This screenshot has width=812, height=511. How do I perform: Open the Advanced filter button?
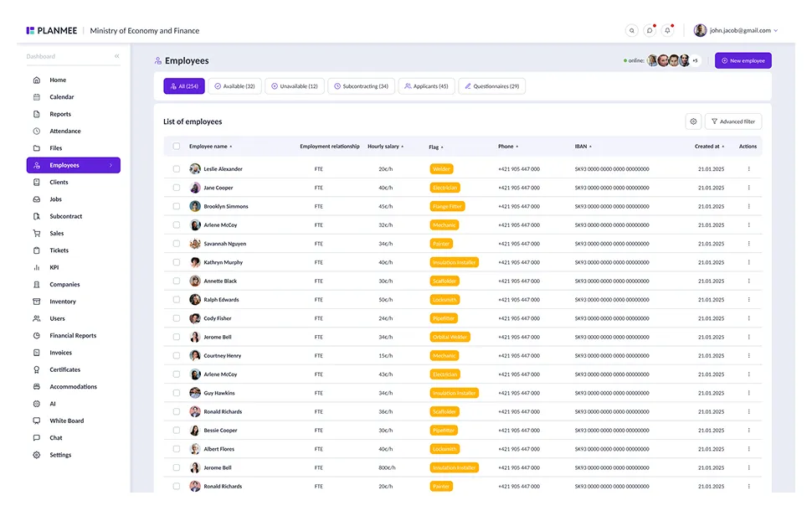tap(733, 121)
